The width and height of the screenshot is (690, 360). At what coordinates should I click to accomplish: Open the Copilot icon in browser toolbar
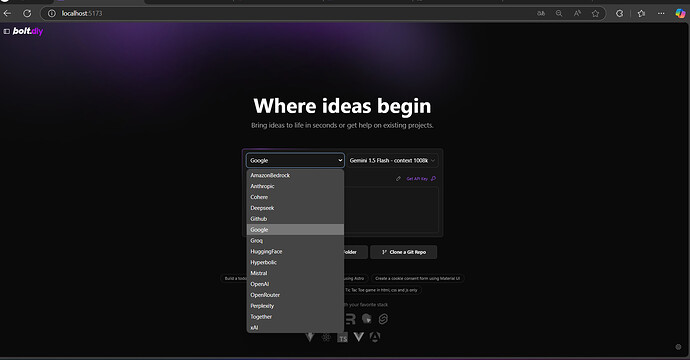680,14
